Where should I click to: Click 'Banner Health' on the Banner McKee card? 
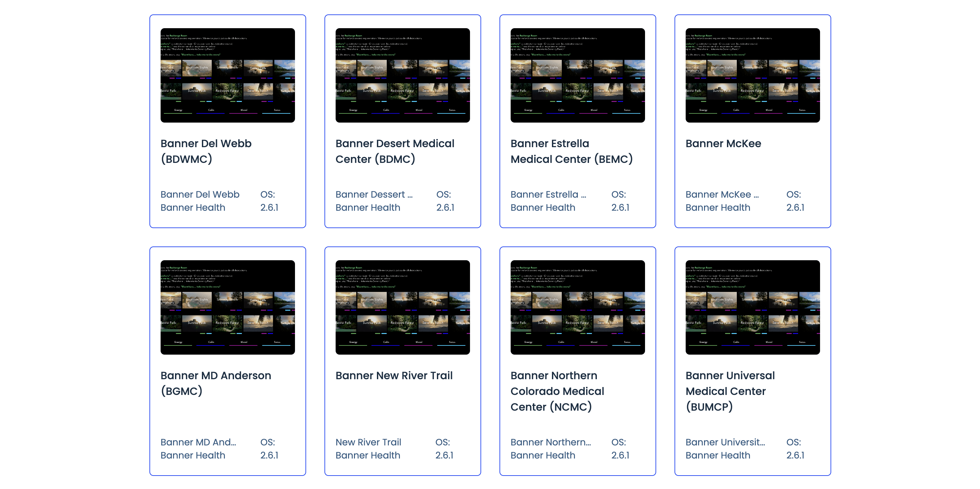click(718, 207)
